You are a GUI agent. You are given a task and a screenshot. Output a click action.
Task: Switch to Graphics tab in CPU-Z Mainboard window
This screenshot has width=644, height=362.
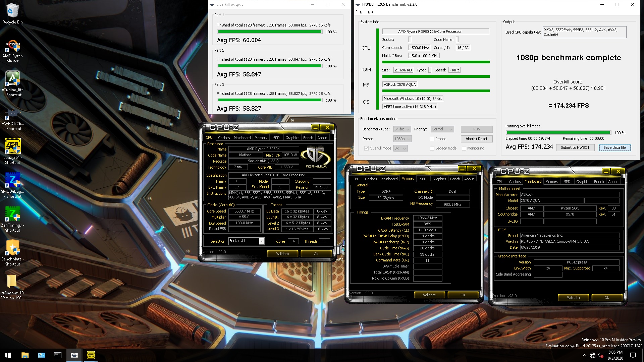point(583,182)
